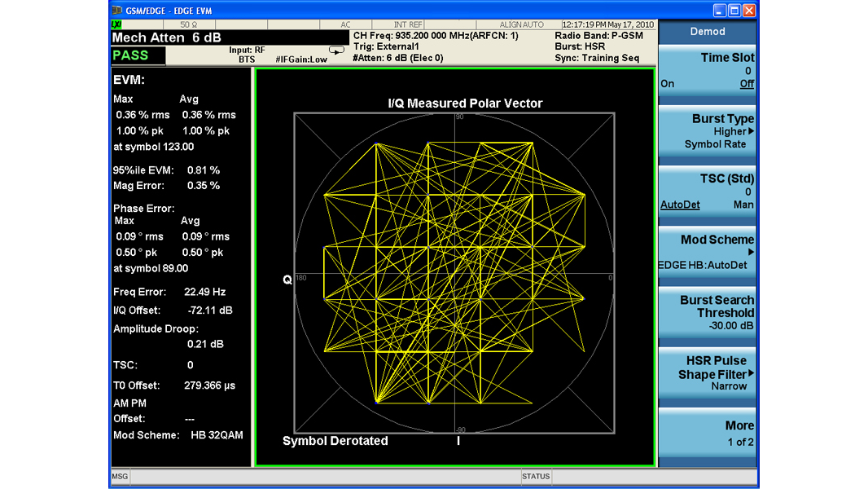Click the T0 Offset 279.366 µs value
This screenshot has height=489, width=868.
click(209, 385)
